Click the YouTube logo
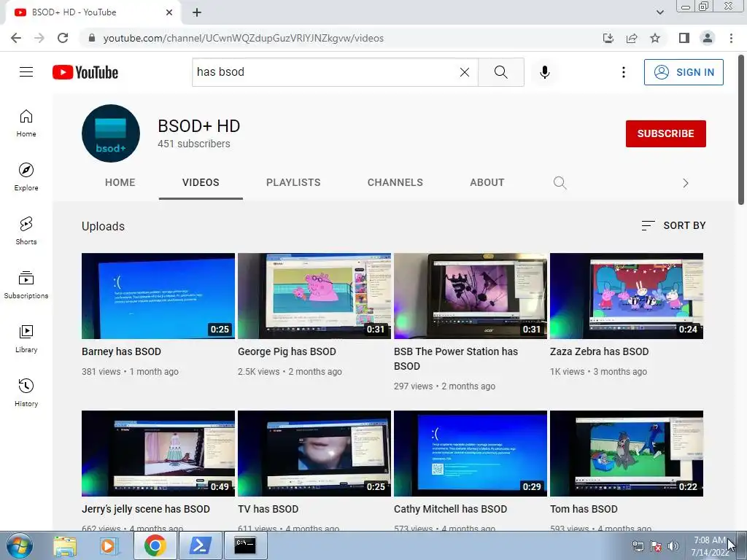 [85, 72]
